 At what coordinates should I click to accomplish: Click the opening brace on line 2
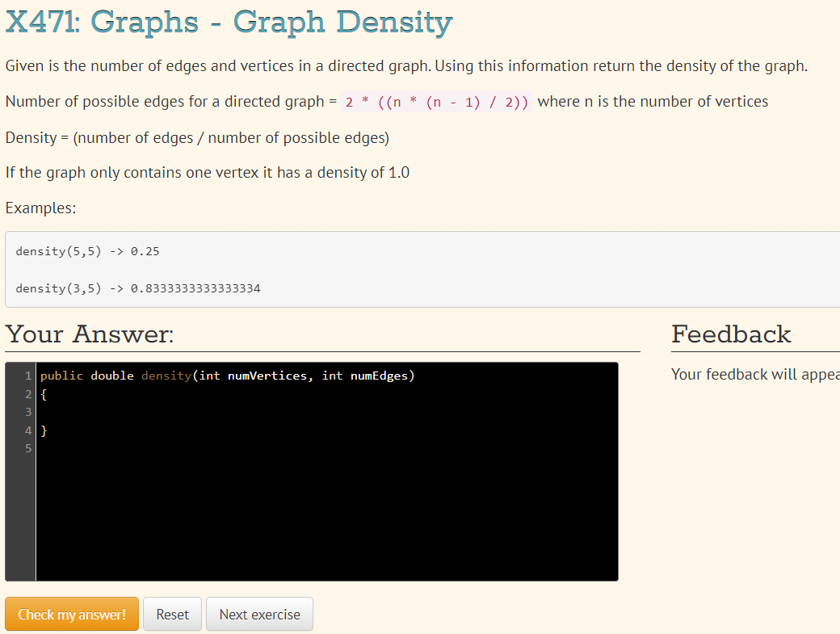42,393
